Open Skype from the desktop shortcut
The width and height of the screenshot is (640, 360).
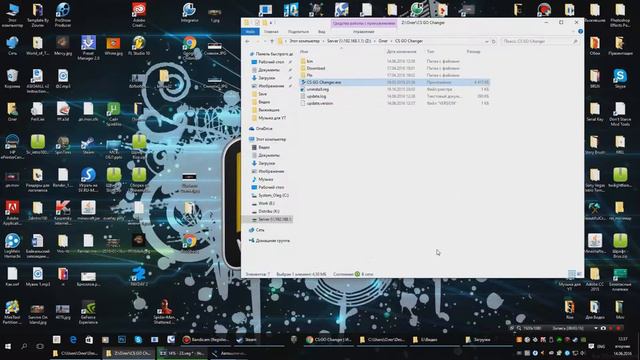point(620,79)
